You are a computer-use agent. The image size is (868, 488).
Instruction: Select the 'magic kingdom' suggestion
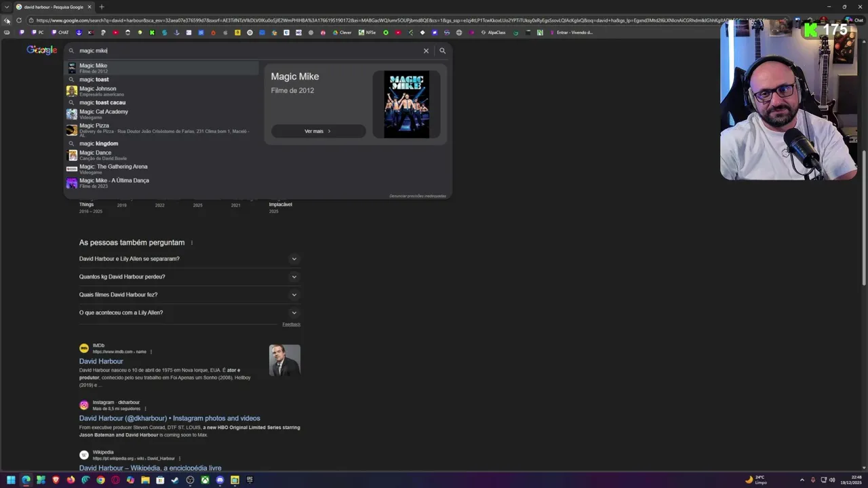[161, 144]
